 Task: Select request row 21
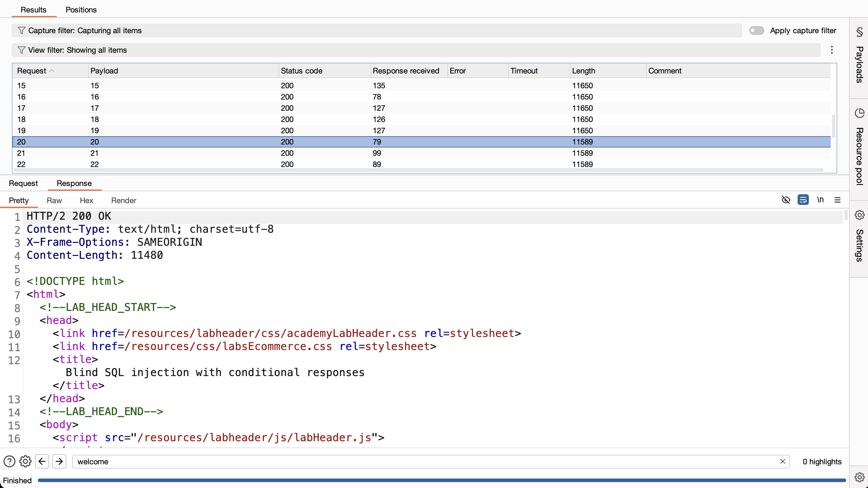421,153
